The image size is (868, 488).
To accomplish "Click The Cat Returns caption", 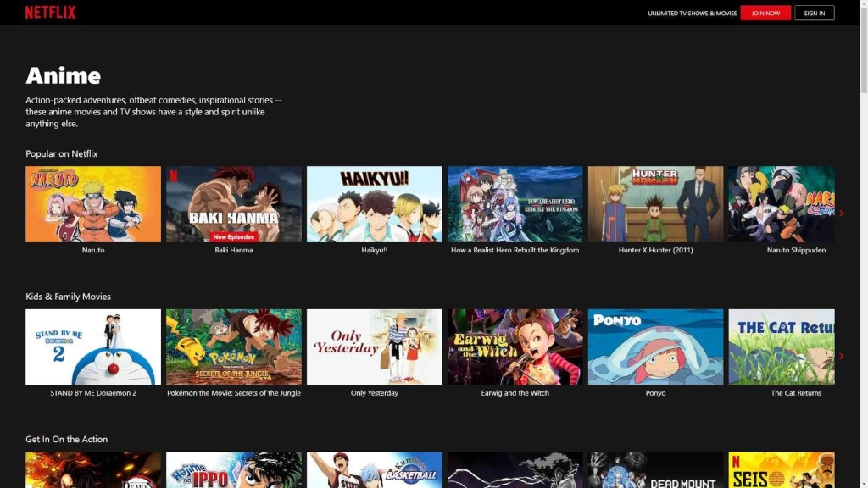I will (796, 393).
